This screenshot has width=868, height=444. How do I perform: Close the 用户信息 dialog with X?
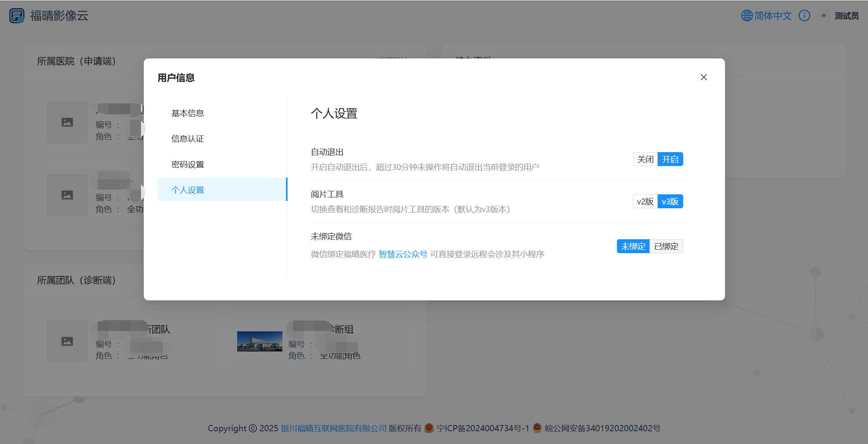[704, 77]
